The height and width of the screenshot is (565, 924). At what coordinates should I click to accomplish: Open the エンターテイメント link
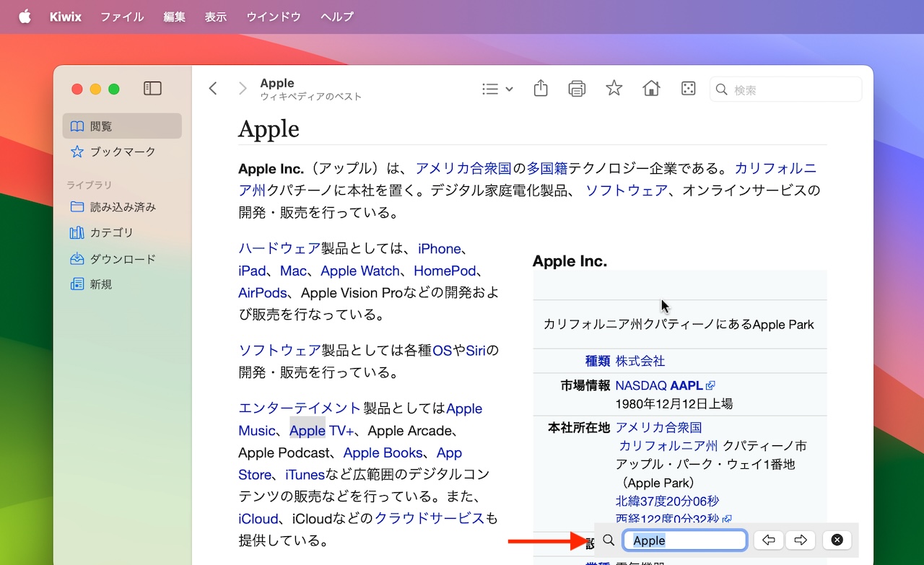300,408
